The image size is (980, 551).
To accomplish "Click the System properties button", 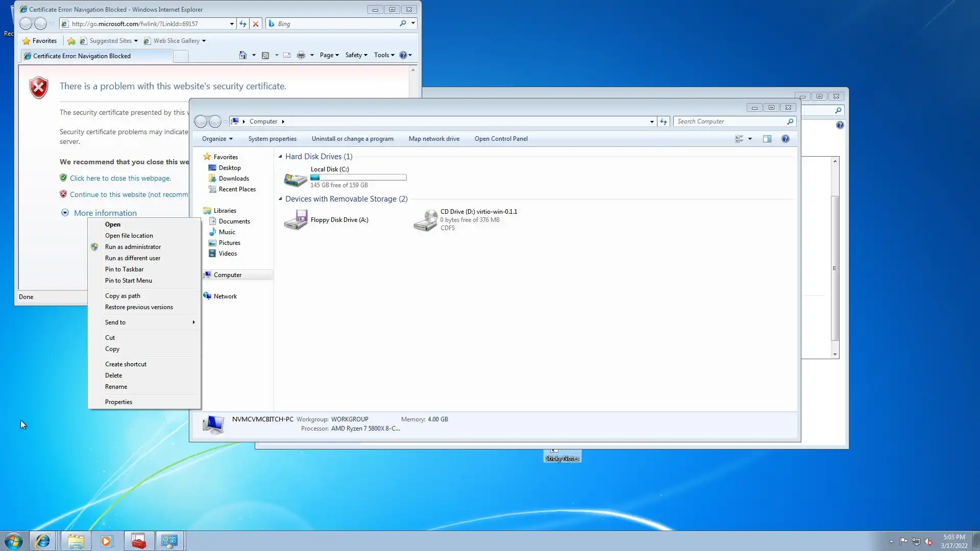I will 272,139.
